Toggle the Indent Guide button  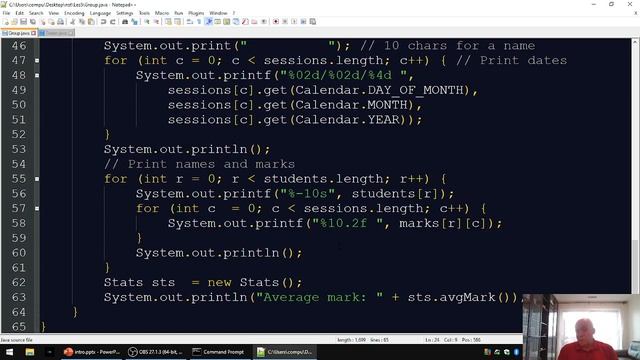[209, 22]
